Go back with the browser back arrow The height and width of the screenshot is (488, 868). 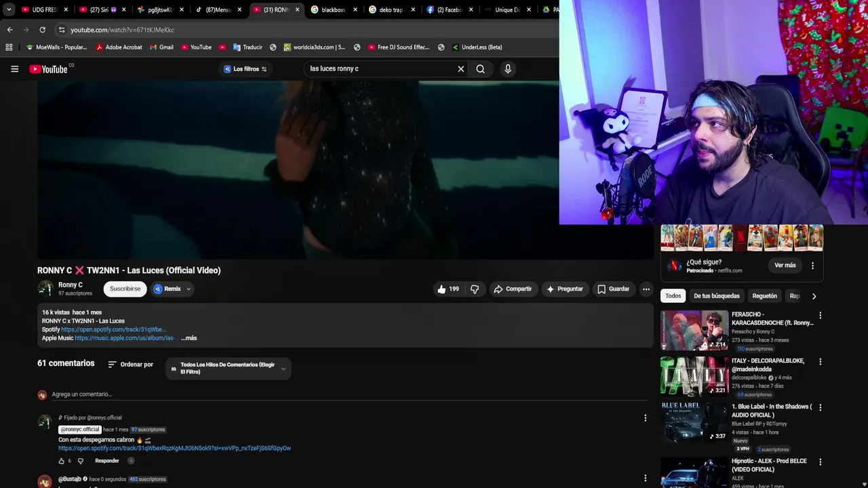click(9, 30)
